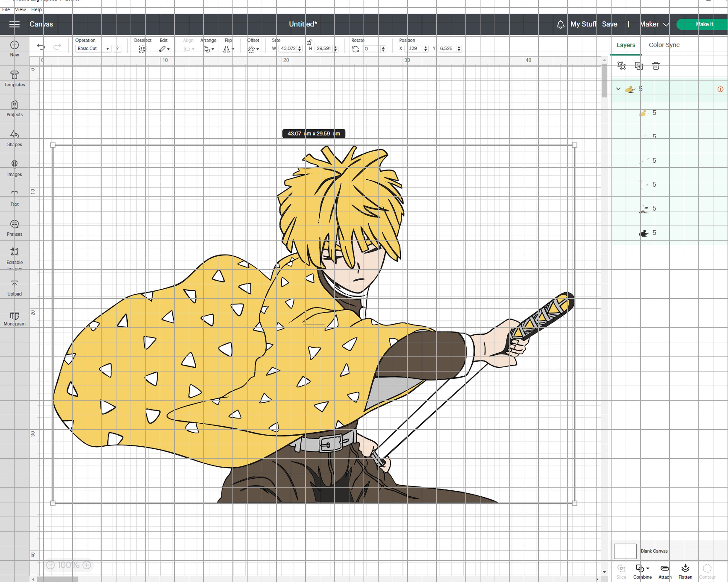Open the View menu
This screenshot has height=582, width=728.
(x=20, y=9)
